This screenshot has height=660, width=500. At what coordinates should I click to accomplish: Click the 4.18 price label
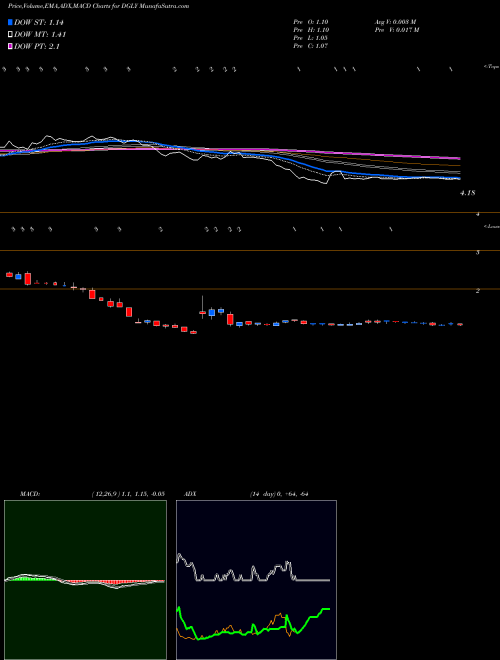(468, 193)
